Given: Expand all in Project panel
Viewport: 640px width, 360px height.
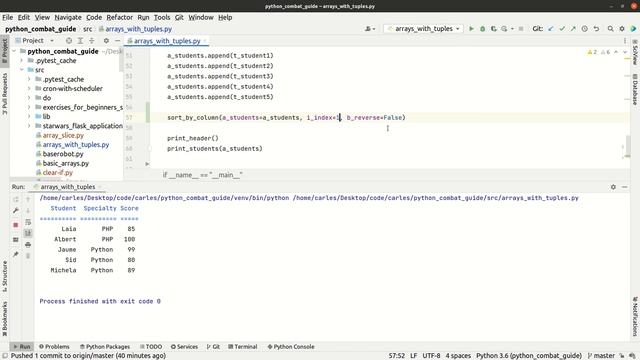Looking at the screenshot, I should (80, 40).
